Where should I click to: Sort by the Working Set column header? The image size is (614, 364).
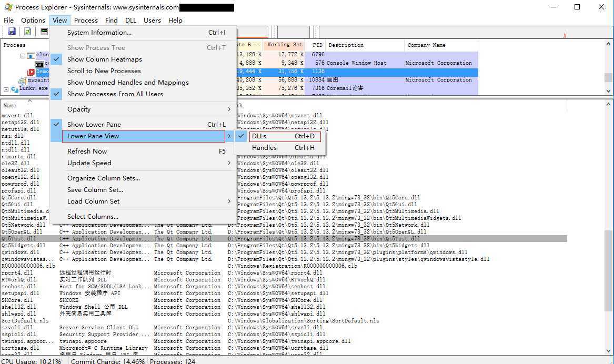click(285, 45)
